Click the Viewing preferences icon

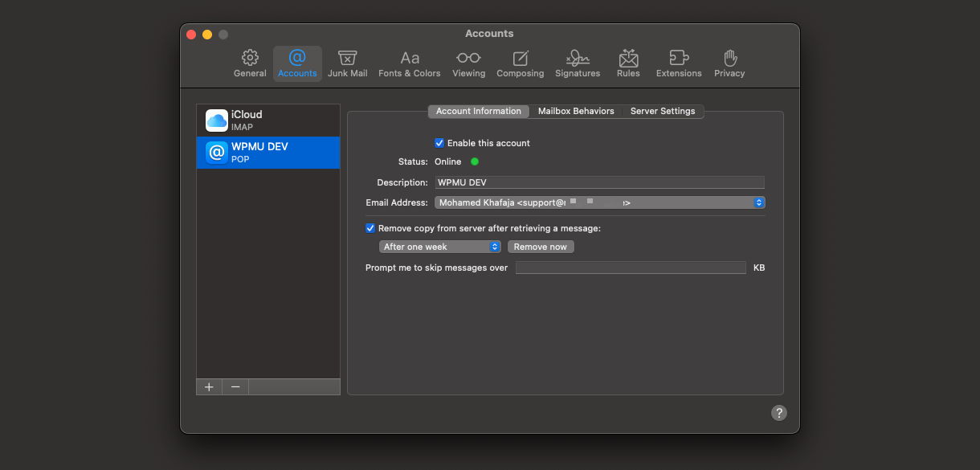[x=468, y=63]
